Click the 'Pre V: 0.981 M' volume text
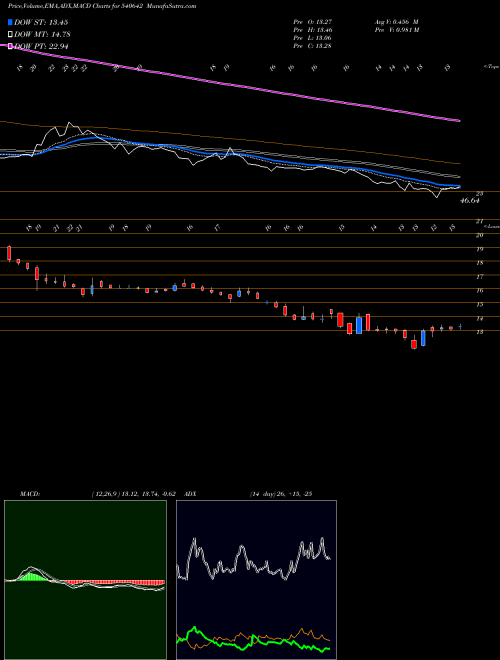Viewport: 500px width, 660px height. [x=398, y=30]
